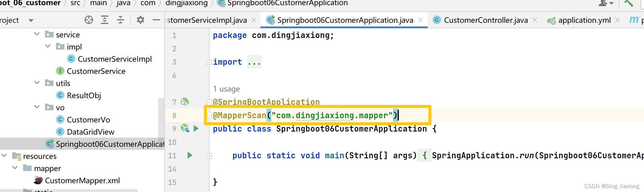Close Springboot06CustomerApplication.java tab
Image resolution: width=644 pixels, height=192 pixels.
point(420,20)
